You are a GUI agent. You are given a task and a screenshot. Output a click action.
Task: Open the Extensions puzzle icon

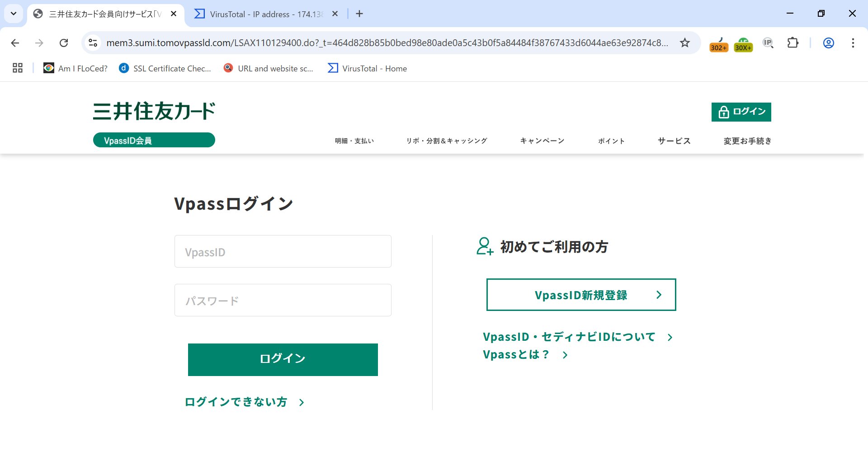point(793,43)
